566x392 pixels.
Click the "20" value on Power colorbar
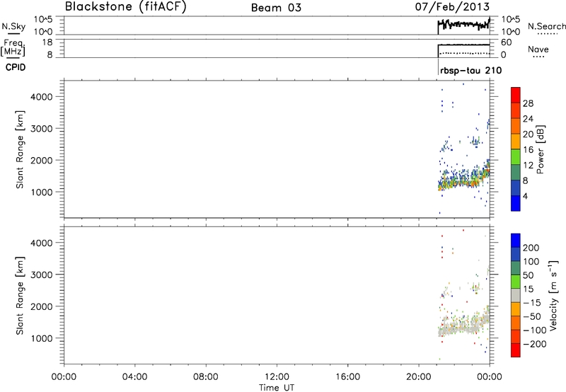(528, 134)
